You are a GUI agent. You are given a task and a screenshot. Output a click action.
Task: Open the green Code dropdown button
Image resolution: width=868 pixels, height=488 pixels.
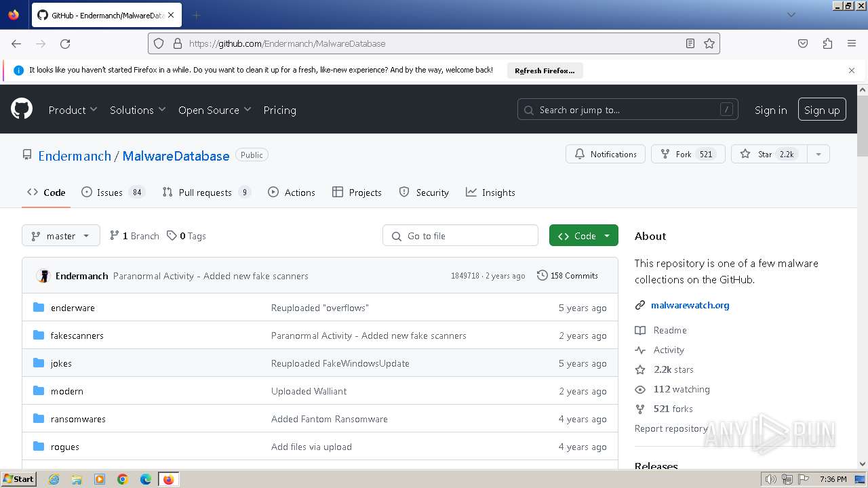[x=584, y=236]
